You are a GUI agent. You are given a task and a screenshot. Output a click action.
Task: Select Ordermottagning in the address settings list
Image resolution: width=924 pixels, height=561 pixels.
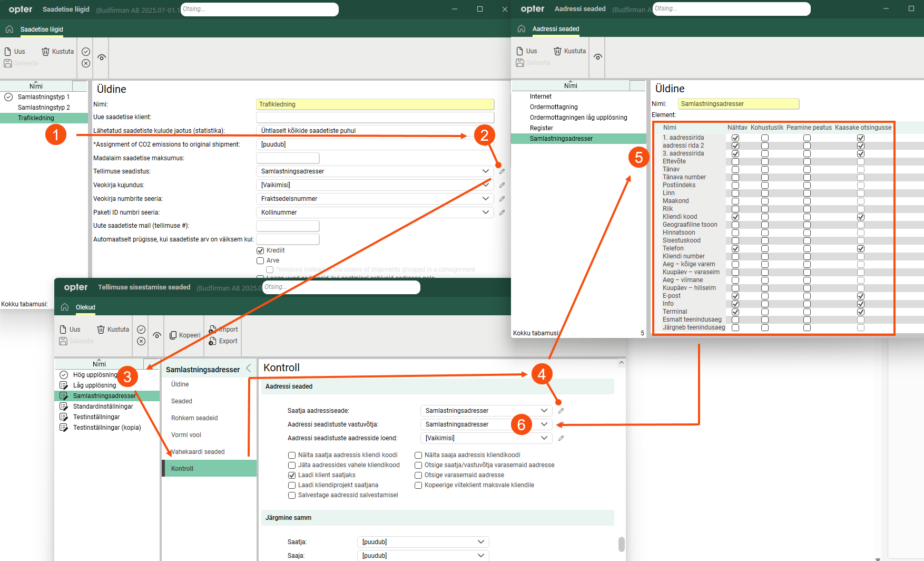click(x=553, y=107)
